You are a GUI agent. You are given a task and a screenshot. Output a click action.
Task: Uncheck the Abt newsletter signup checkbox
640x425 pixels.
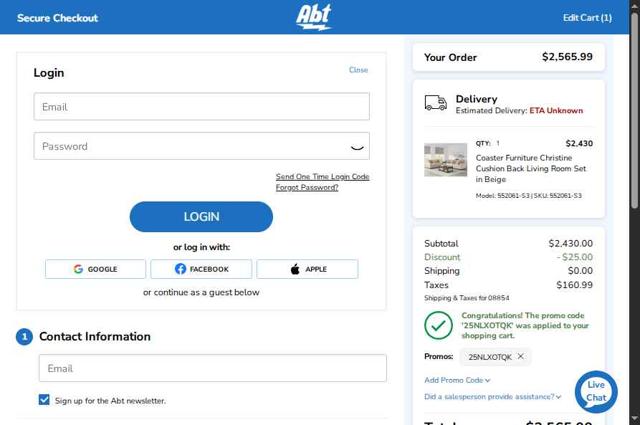[44, 400]
